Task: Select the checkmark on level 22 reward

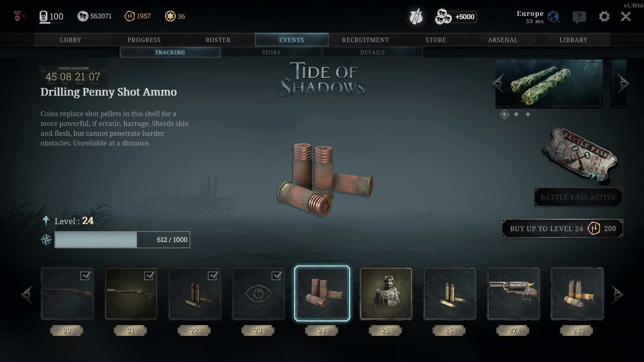Action: click(x=213, y=276)
